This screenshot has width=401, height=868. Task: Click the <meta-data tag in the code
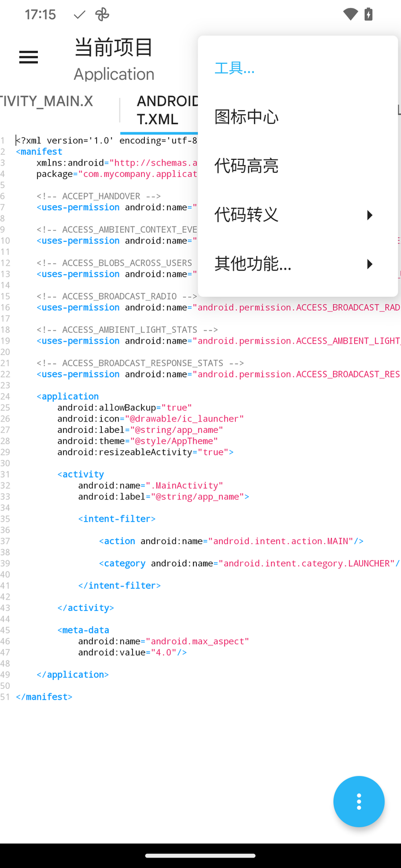83,630
